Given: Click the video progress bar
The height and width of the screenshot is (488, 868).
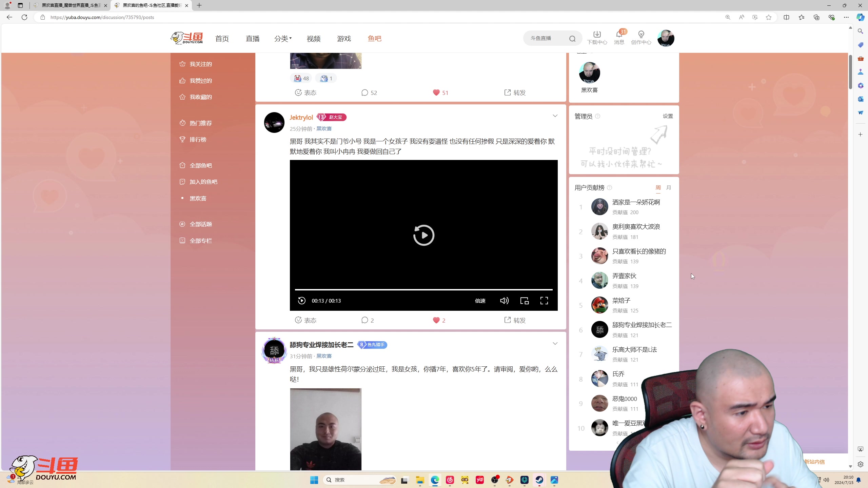Looking at the screenshot, I should click(x=423, y=290).
